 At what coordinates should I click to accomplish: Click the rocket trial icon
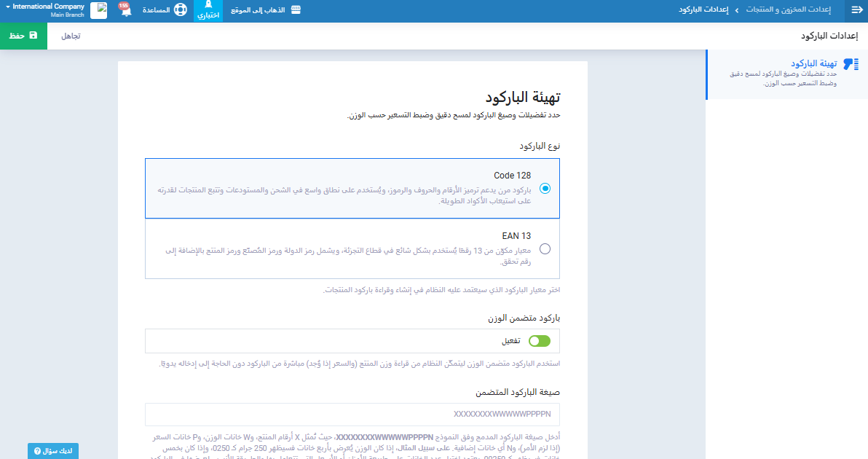(x=208, y=5)
